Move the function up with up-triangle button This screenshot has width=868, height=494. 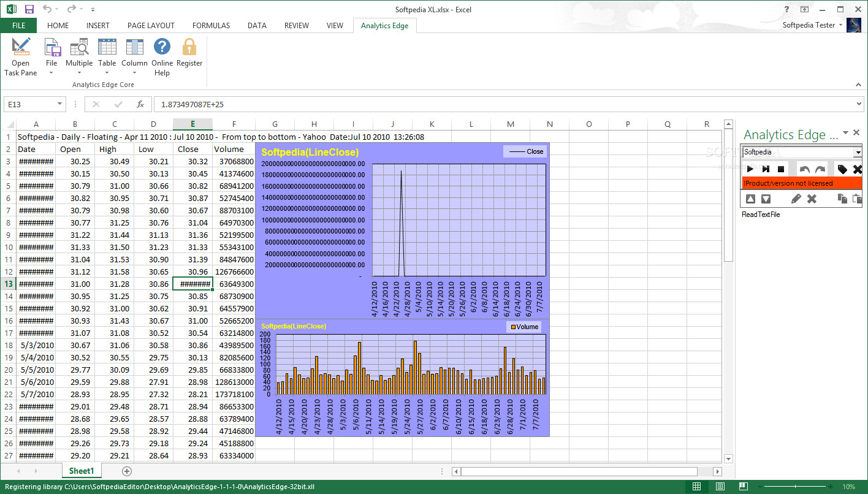point(750,199)
